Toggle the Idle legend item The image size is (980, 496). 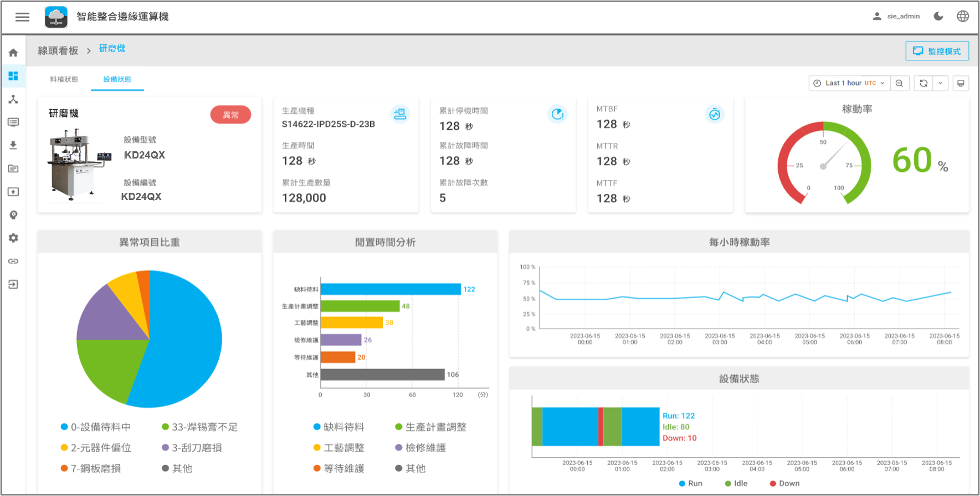tap(736, 483)
